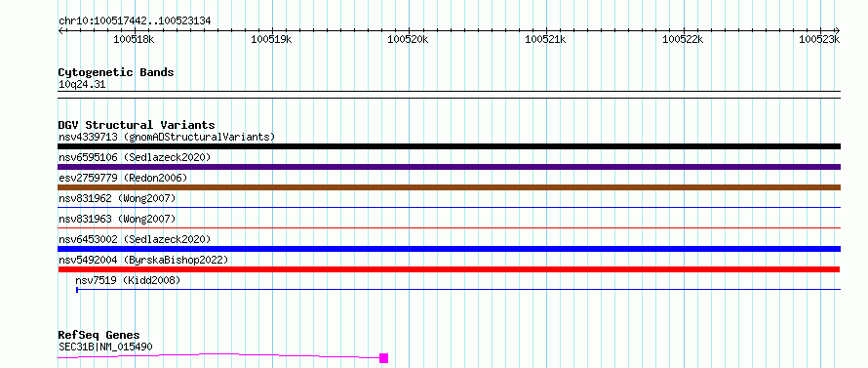Click the RefSeq Genes track title
The height and width of the screenshot is (368, 868).
coord(99,336)
